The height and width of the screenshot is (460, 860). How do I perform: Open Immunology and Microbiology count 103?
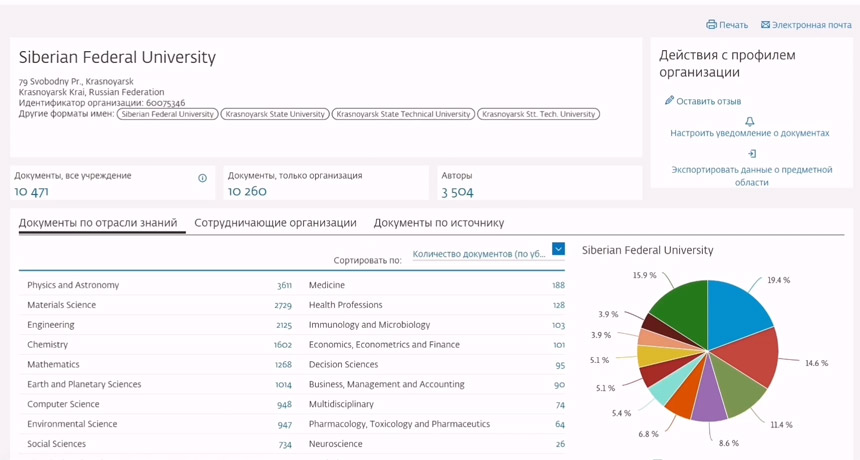click(x=558, y=325)
